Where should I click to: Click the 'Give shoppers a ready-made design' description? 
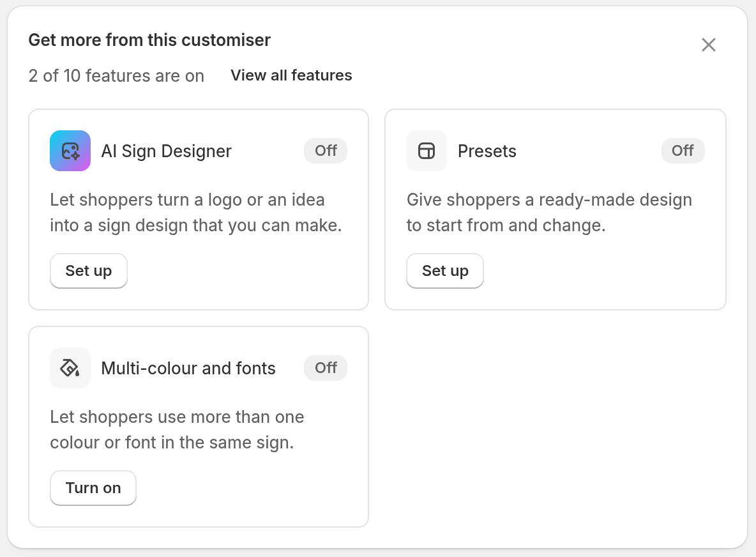pos(549,213)
